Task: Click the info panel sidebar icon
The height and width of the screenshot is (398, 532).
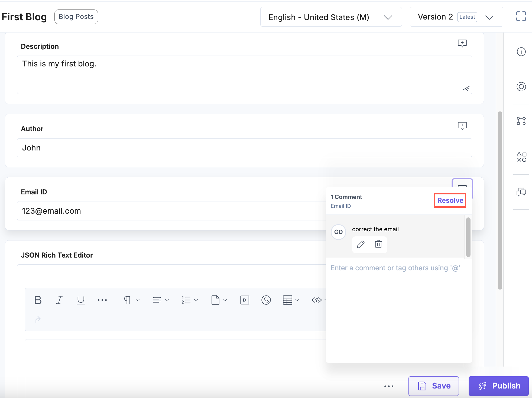Action: click(521, 52)
